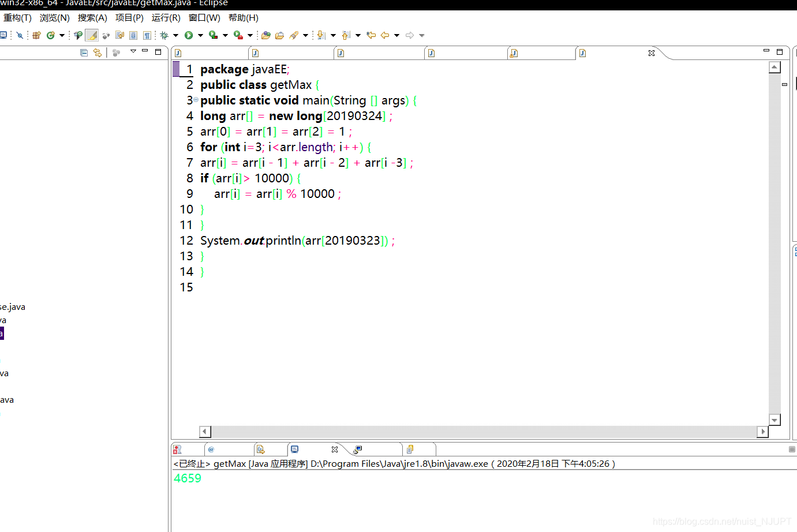Maximize the editor area
The height and width of the screenshot is (532, 797).
780,52
